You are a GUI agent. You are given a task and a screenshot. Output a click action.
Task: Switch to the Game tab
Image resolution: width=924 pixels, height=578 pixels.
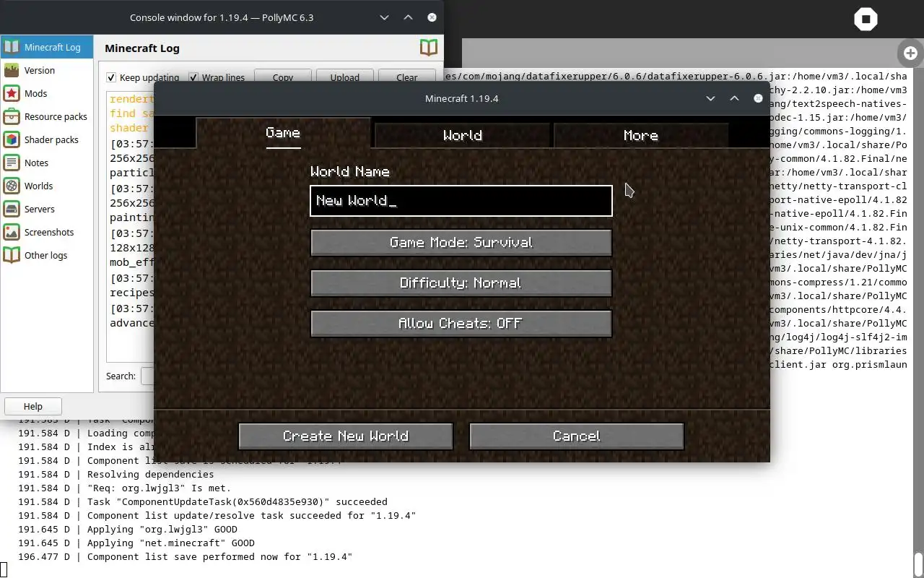pyautogui.click(x=283, y=134)
